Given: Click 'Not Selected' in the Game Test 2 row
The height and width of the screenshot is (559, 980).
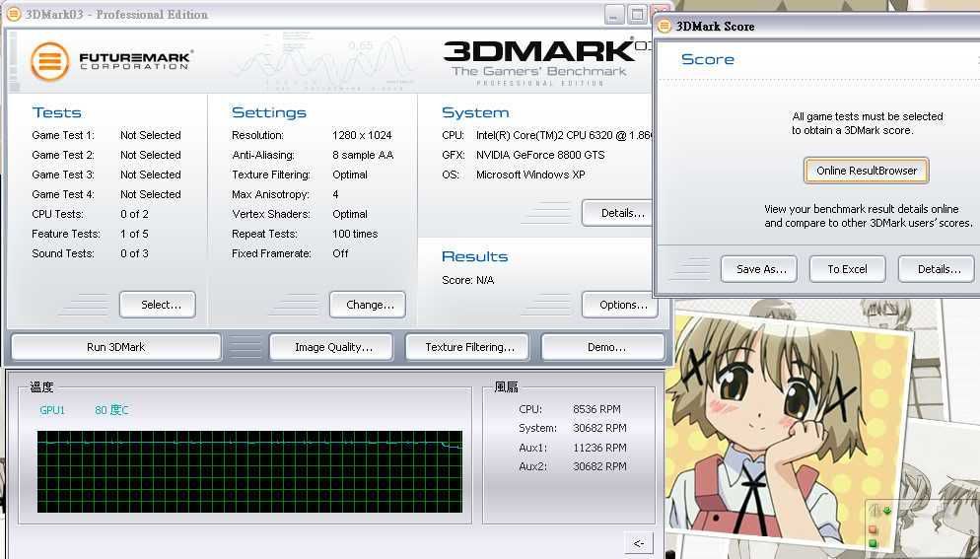Looking at the screenshot, I should coord(151,155).
